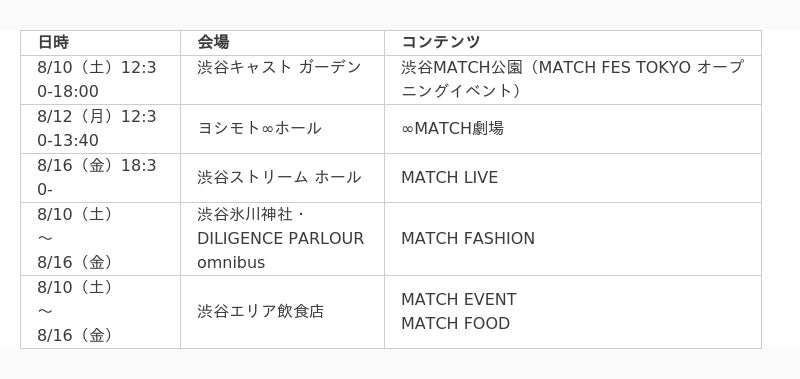
Task: Select the 渋谷キャスト ガーデン venue cell
Action: pos(282,80)
